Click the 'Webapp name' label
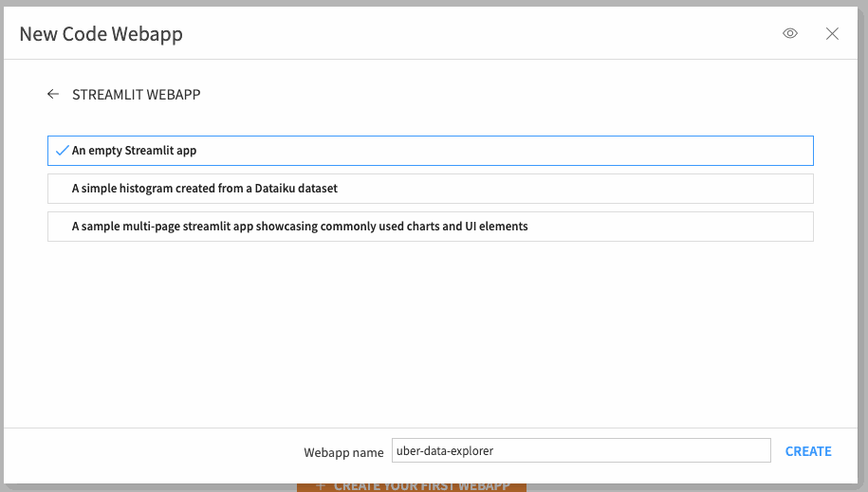The width and height of the screenshot is (868, 492). (x=343, y=452)
